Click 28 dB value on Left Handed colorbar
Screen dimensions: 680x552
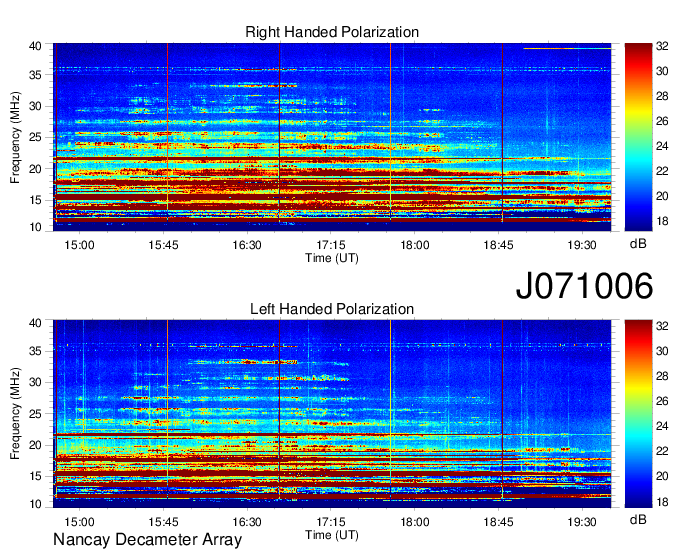pos(663,376)
